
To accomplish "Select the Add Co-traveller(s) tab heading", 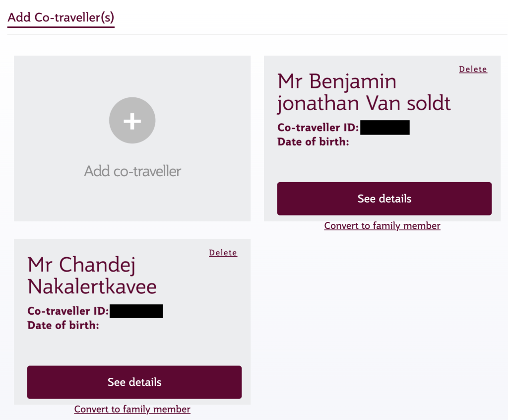I will tap(61, 18).
